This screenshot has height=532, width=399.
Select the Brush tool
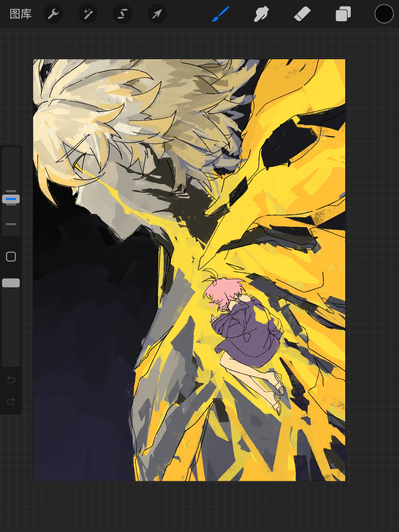[221, 14]
